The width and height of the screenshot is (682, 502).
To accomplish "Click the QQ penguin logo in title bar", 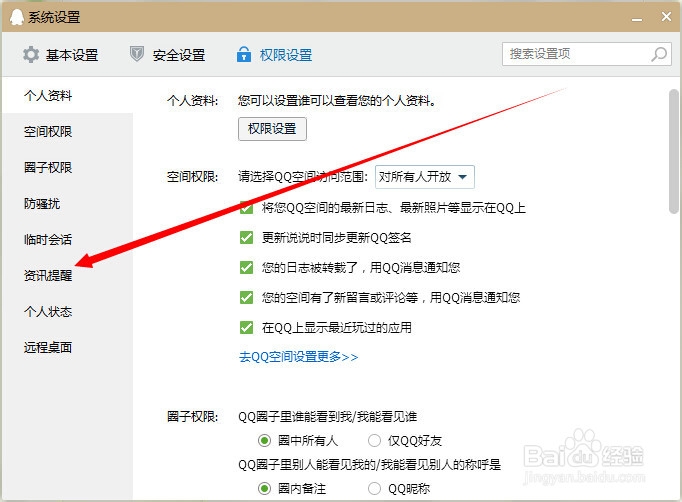I will [17, 17].
